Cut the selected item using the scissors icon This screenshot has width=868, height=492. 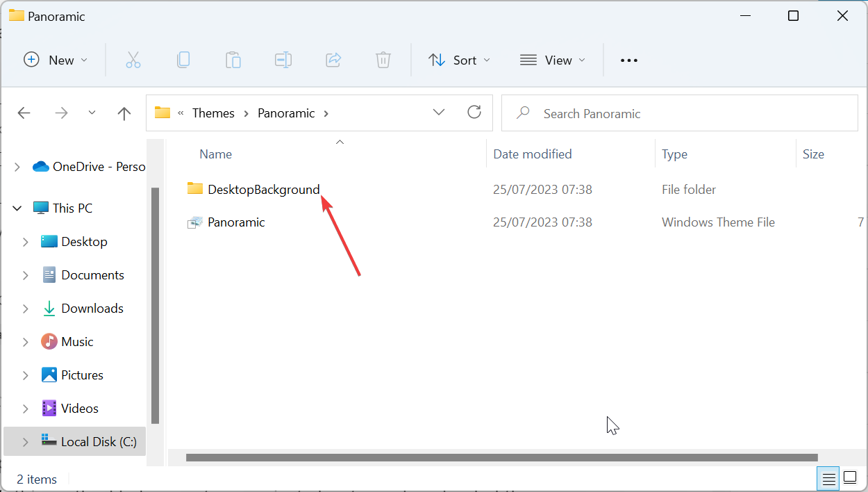(x=133, y=60)
